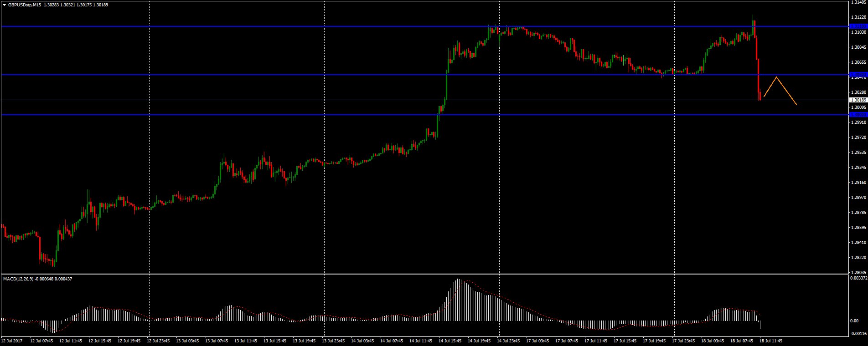The image size is (868, 346).
Task: Click the 1.28970 price scale label
Action: pyautogui.click(x=859, y=198)
